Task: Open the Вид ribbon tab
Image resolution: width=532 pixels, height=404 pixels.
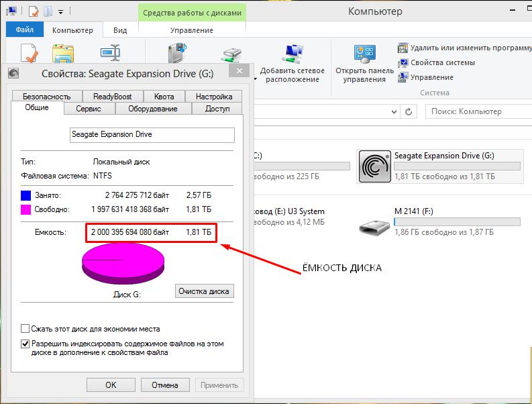Action: click(120, 30)
